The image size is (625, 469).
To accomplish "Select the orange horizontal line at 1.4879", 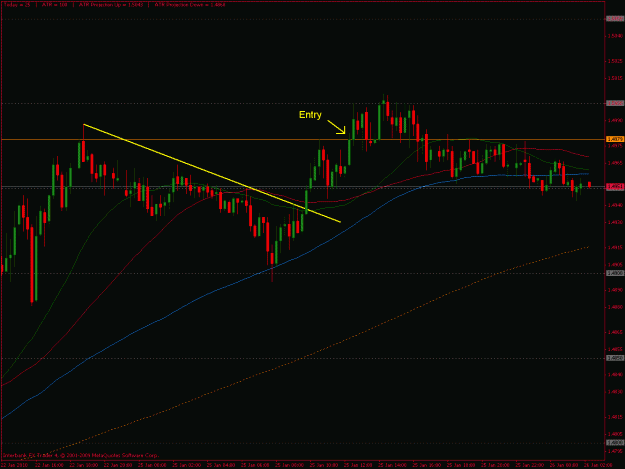I will [303, 139].
